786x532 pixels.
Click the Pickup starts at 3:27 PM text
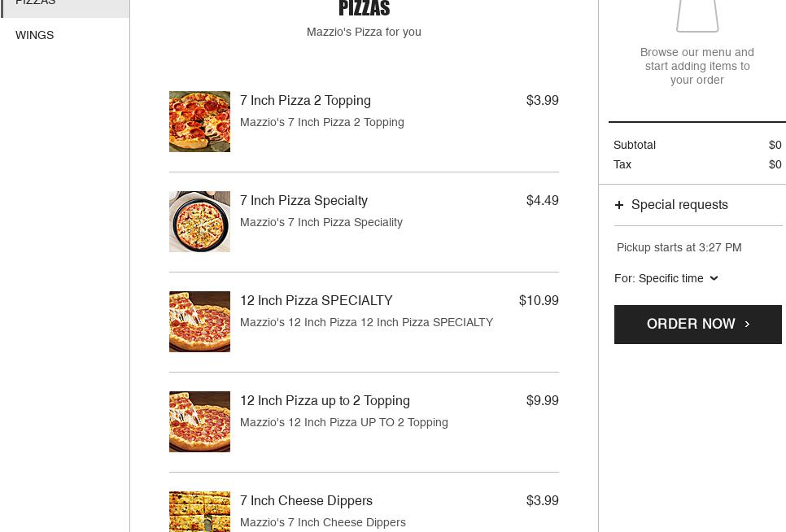click(x=679, y=248)
